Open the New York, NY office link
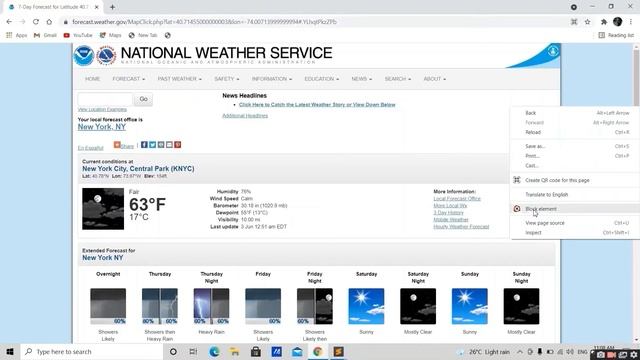Viewport: 640px width, 360px height. (102, 127)
